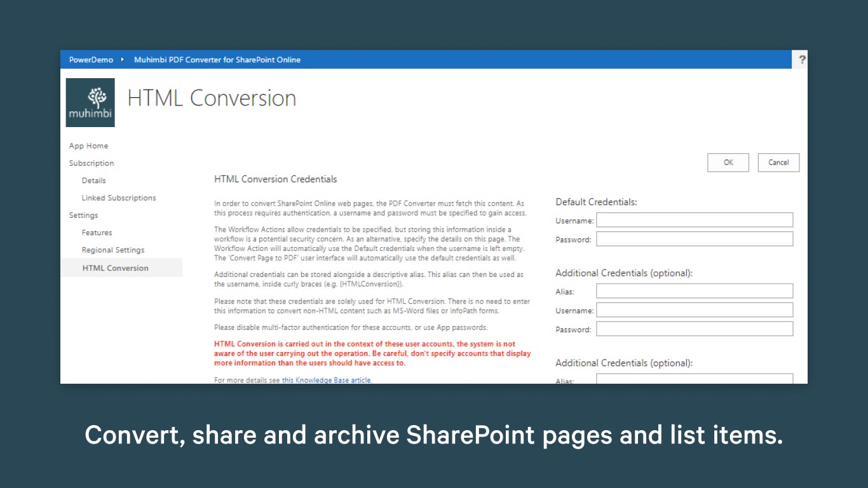Open Features settings page
Viewport: 868px width, 488px height.
coord(97,233)
